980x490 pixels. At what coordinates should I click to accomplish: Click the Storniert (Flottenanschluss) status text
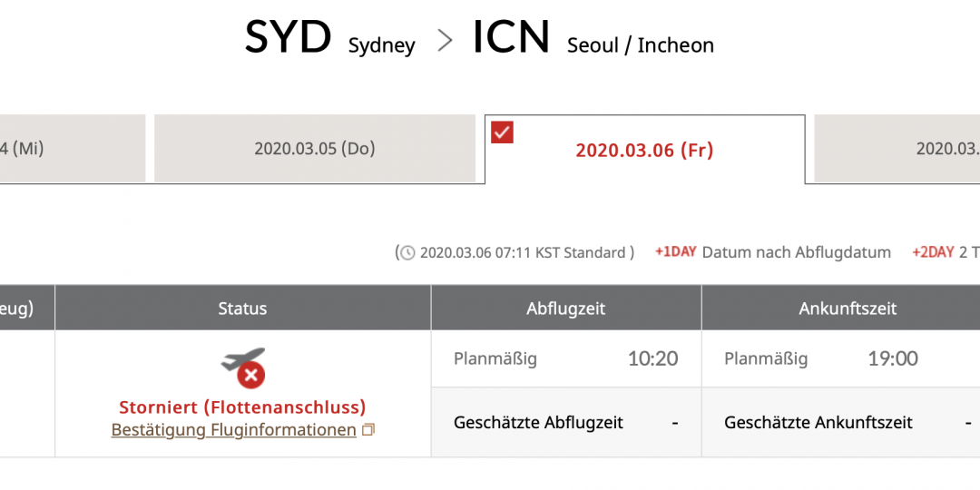pyautogui.click(x=242, y=407)
